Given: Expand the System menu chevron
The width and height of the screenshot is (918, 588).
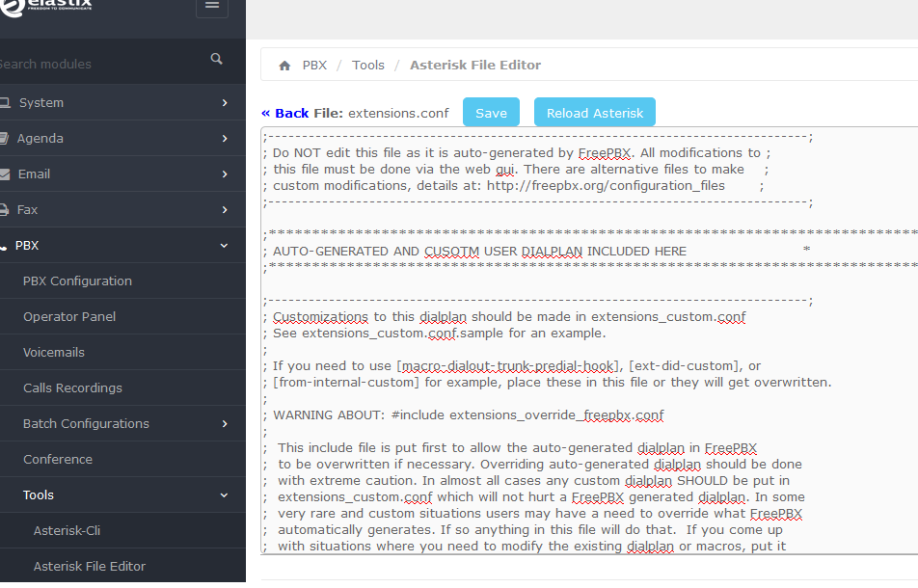Looking at the screenshot, I should (x=225, y=103).
